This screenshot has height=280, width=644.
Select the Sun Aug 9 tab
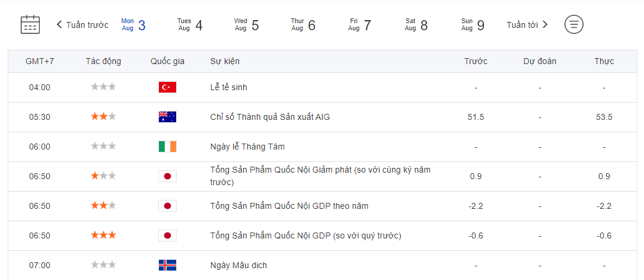473,25
